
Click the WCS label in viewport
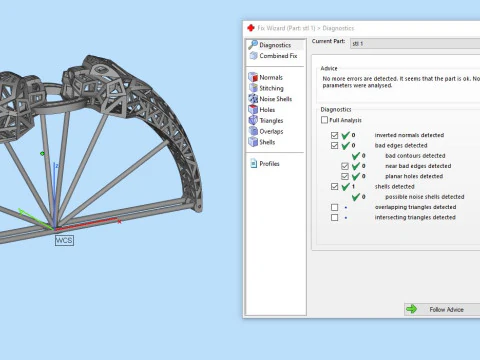tap(64, 240)
